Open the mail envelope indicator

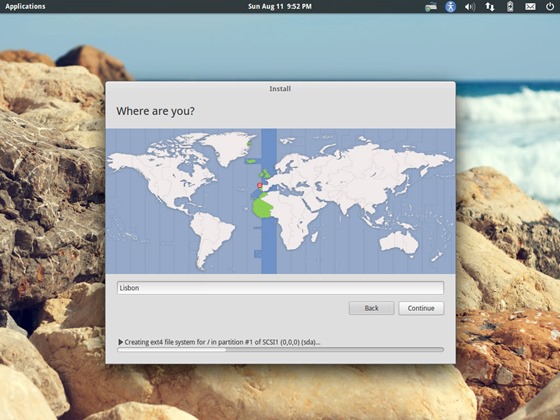click(530, 6)
